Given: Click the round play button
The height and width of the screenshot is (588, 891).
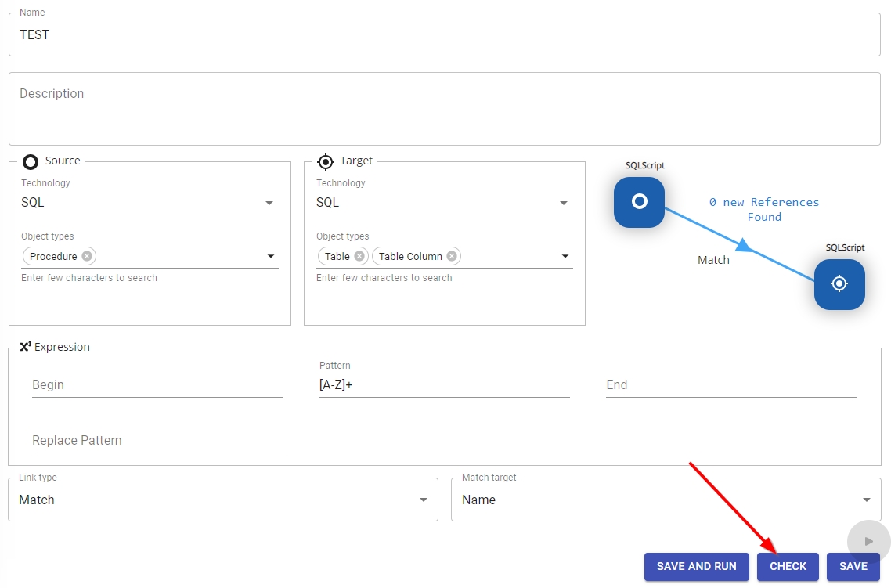Looking at the screenshot, I should click(868, 541).
